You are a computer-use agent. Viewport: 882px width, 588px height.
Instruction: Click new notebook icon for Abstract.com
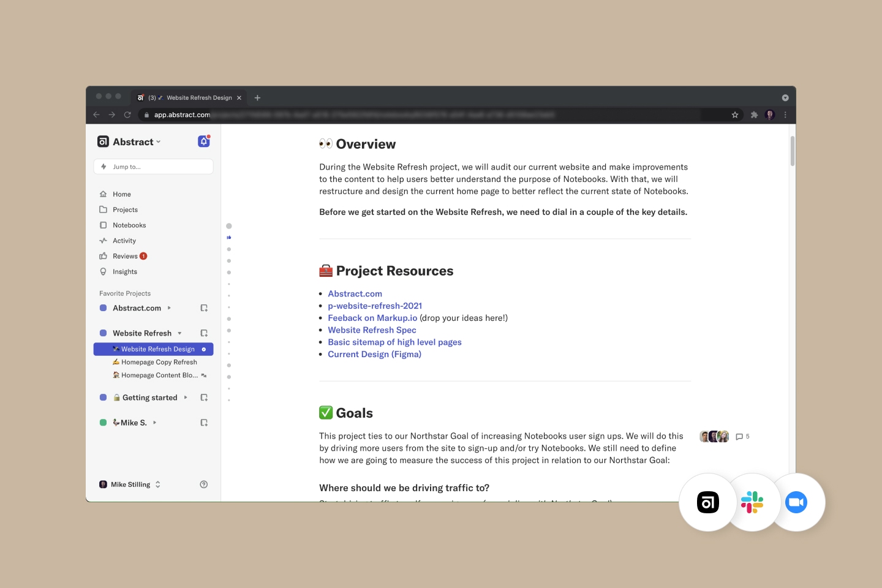204,308
